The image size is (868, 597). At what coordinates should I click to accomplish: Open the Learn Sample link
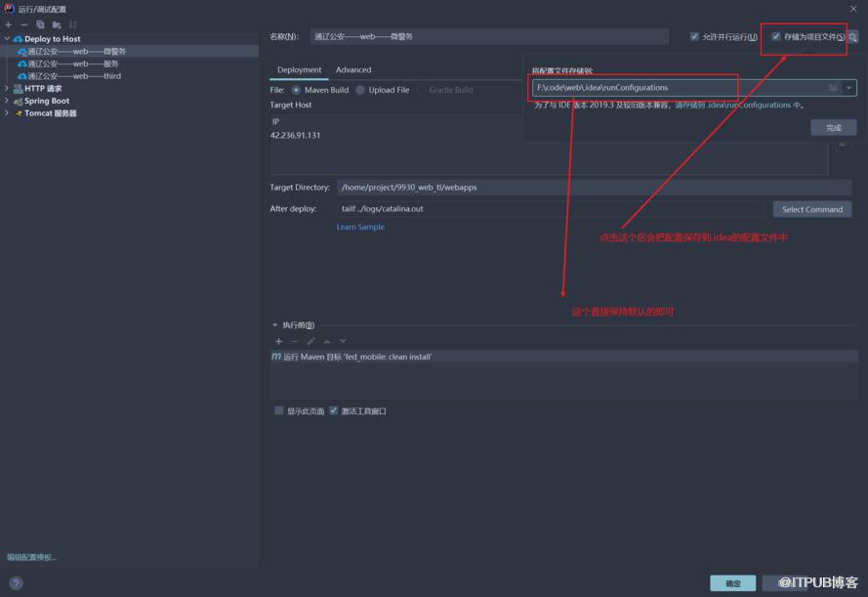pos(360,227)
